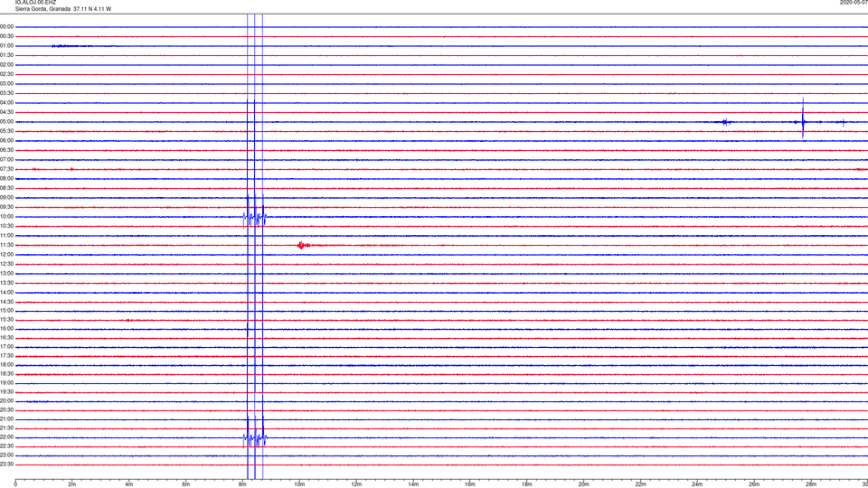Select the 10:00 trace time label
868x488 pixels.
click(x=7, y=217)
